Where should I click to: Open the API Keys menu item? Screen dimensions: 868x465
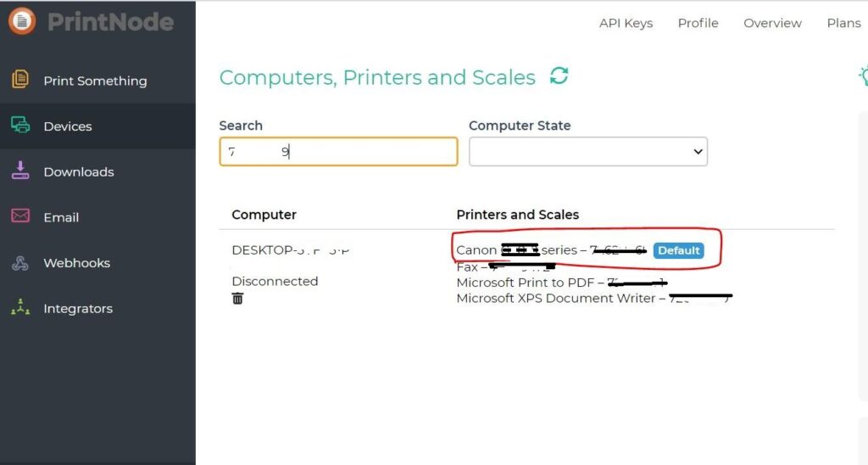coord(626,23)
